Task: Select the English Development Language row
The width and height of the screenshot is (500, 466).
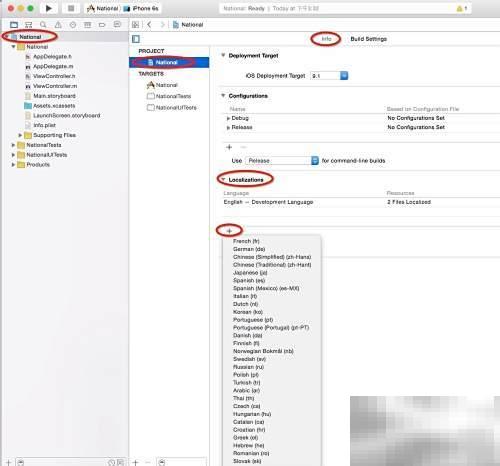Action: (362, 202)
